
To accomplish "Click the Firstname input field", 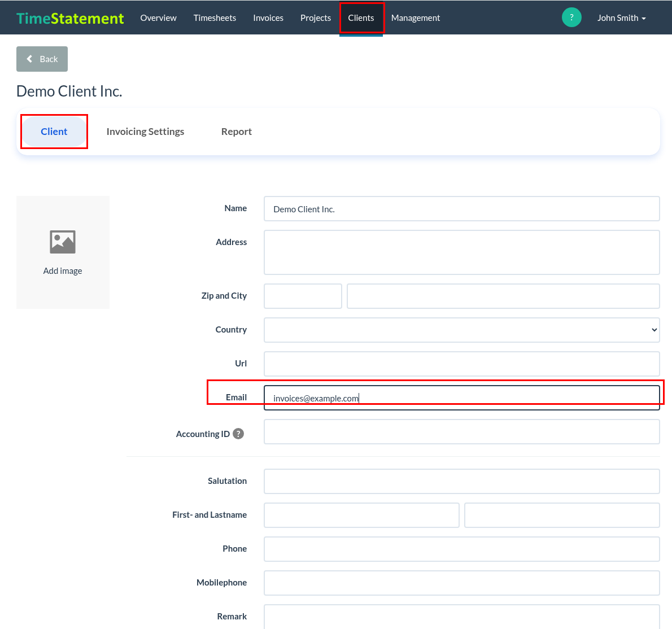I will click(x=361, y=515).
